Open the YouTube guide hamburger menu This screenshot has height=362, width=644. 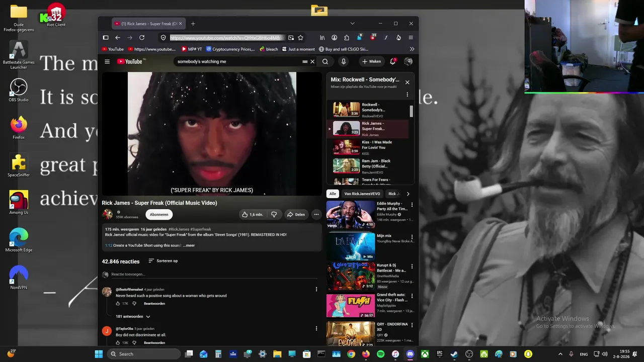[x=107, y=61]
